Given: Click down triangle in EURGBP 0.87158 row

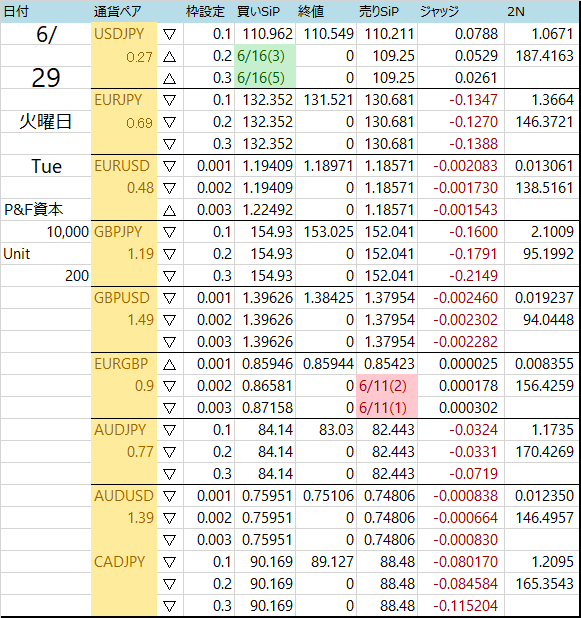Looking at the screenshot, I should coord(169,409).
